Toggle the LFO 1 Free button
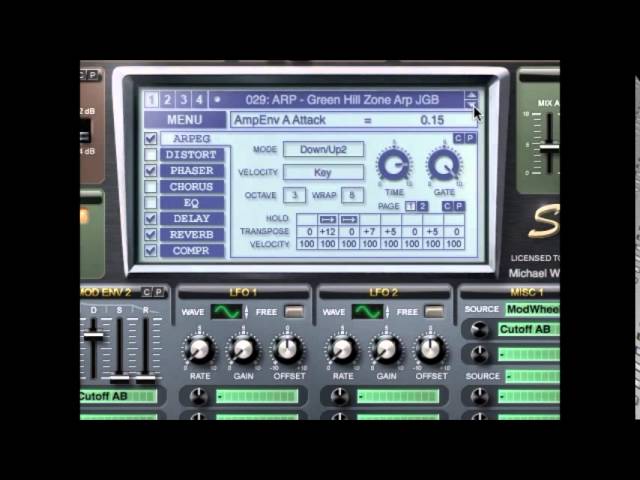This screenshot has width=640, height=480. pyautogui.click(x=293, y=312)
